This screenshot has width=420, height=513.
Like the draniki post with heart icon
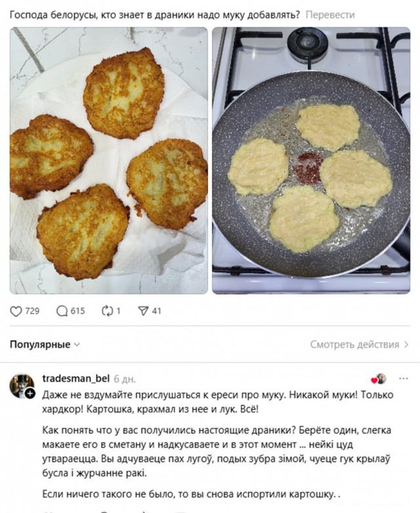tap(16, 311)
